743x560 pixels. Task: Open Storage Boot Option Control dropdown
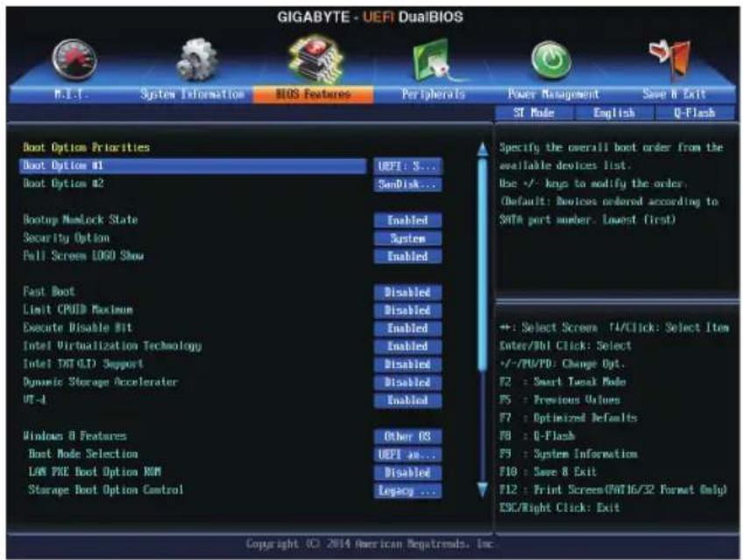pos(408,491)
